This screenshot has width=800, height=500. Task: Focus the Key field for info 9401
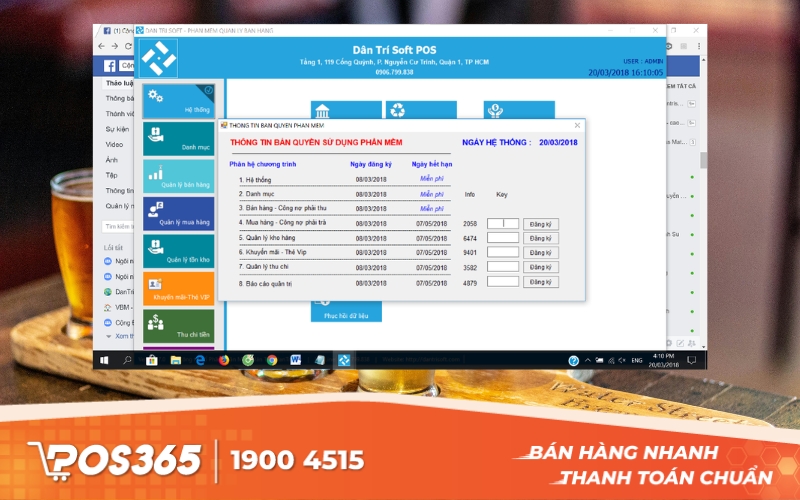[x=503, y=252]
